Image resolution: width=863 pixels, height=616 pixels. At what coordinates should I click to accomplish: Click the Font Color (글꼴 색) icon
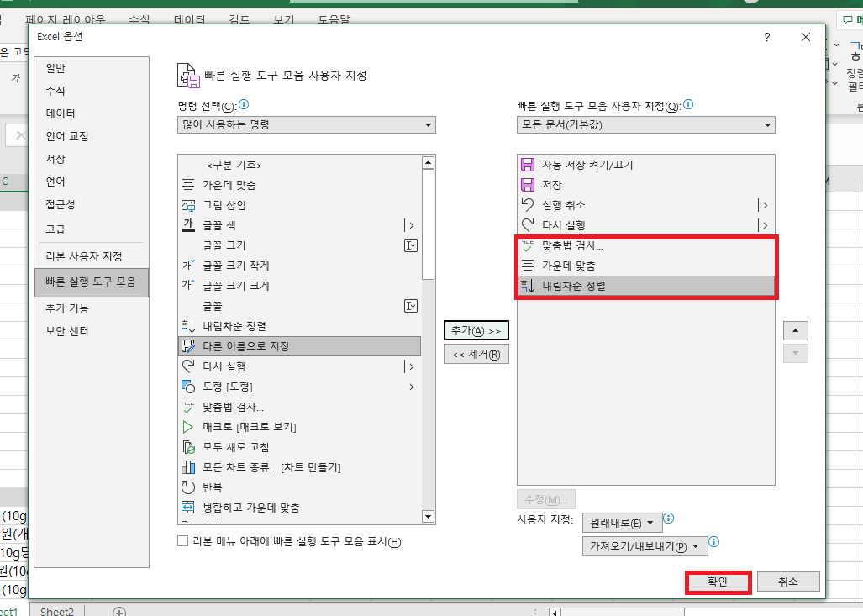point(188,225)
